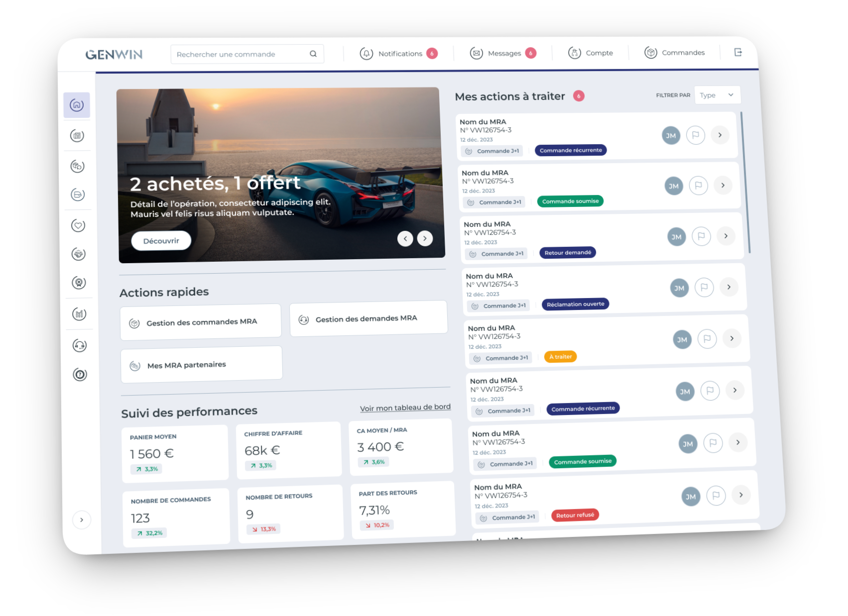Open favorites via the heart sidebar icon

coord(78,225)
